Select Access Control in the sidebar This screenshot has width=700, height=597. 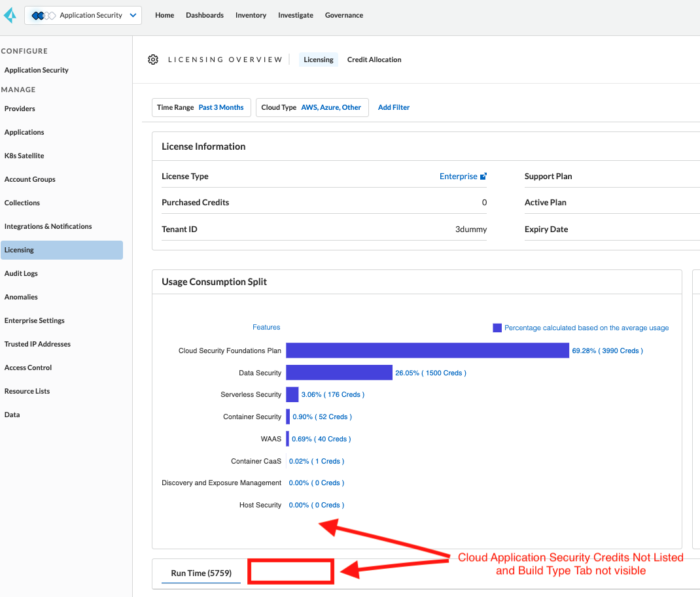[x=28, y=367]
